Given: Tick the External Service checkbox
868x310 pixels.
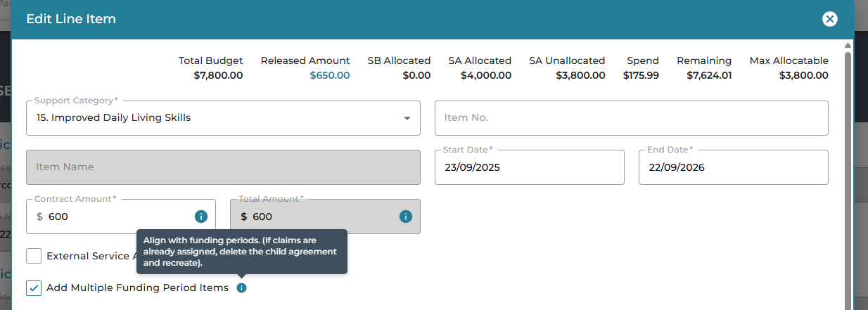Looking at the screenshot, I should pos(34,256).
